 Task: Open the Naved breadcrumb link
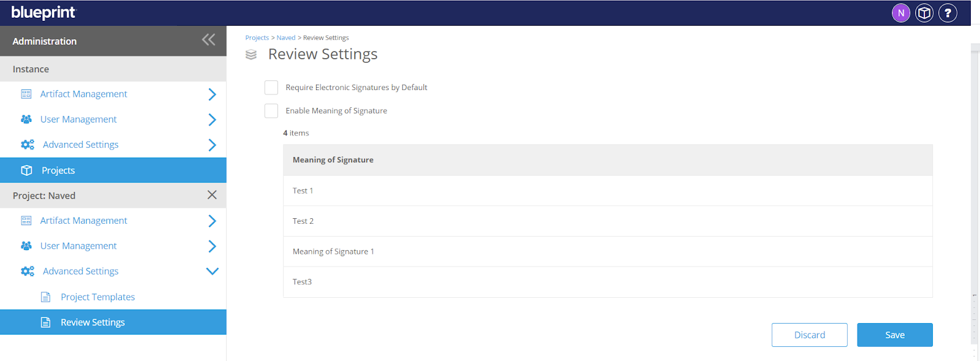(286, 38)
